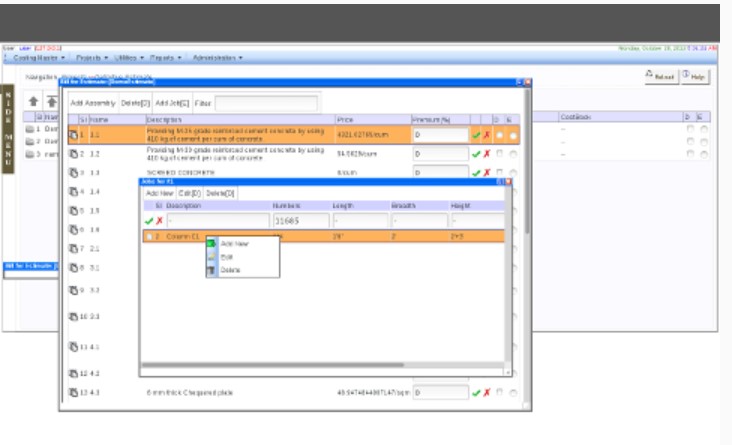The width and height of the screenshot is (732, 445).
Task: Click Numbers field showing 11685
Action: (301, 221)
